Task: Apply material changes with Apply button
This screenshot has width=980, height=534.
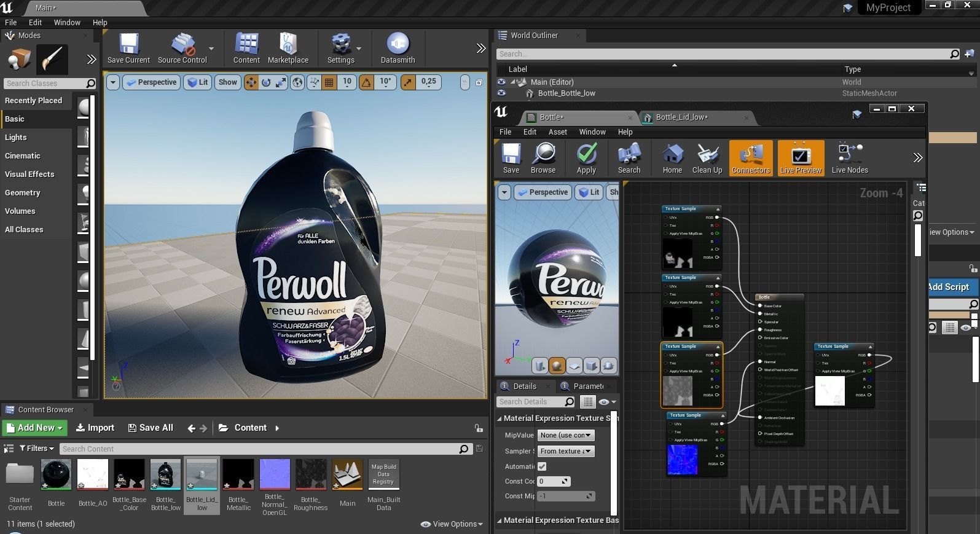Action: click(x=586, y=159)
